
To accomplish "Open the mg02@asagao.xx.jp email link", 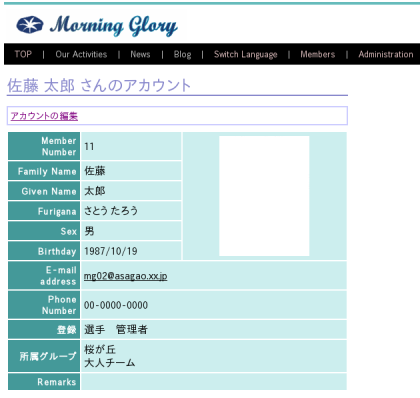I will 125,276.
